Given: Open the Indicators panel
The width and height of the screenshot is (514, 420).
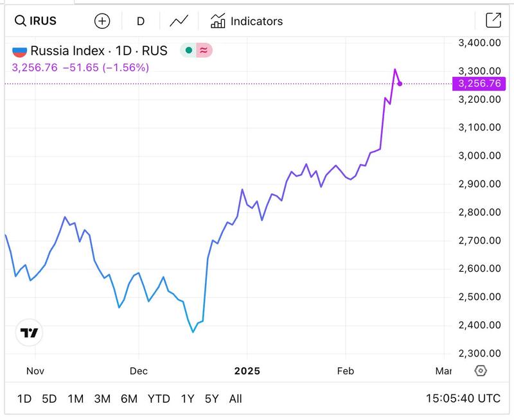Looking at the screenshot, I should pyautogui.click(x=247, y=21).
